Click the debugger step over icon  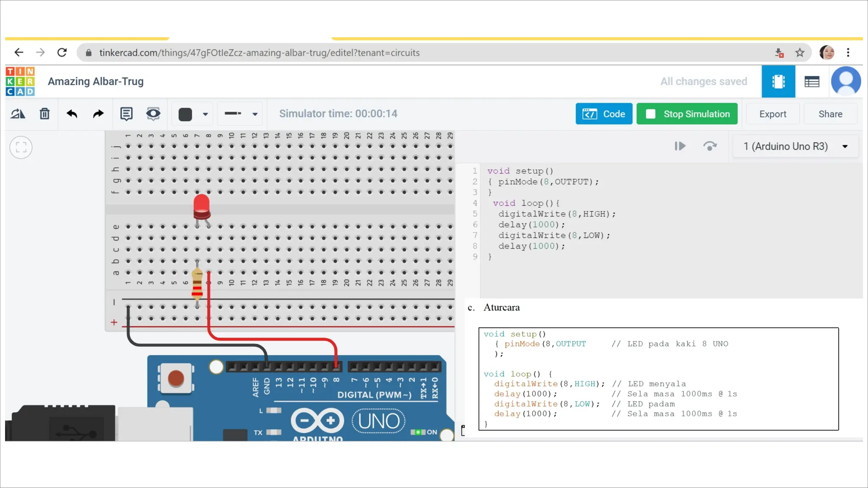click(710, 146)
